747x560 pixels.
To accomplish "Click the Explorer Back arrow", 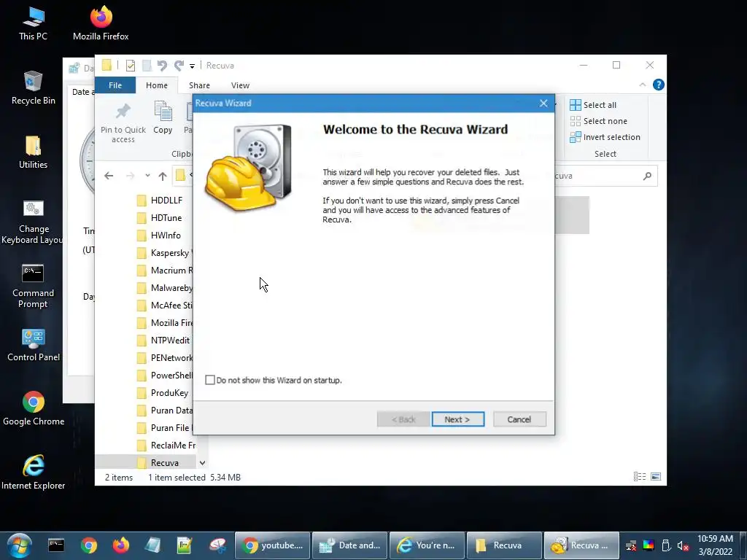I will [x=109, y=176].
